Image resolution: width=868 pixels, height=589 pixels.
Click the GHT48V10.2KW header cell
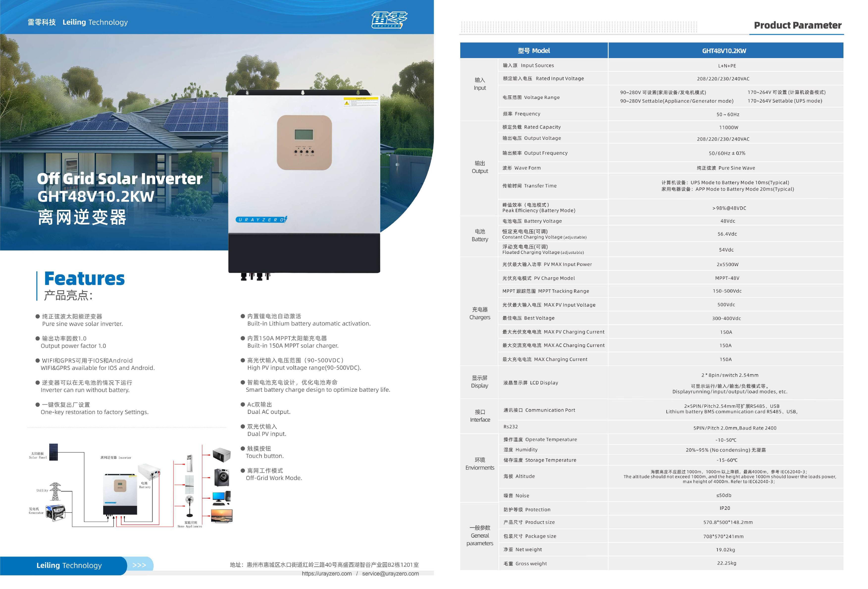tap(725, 51)
